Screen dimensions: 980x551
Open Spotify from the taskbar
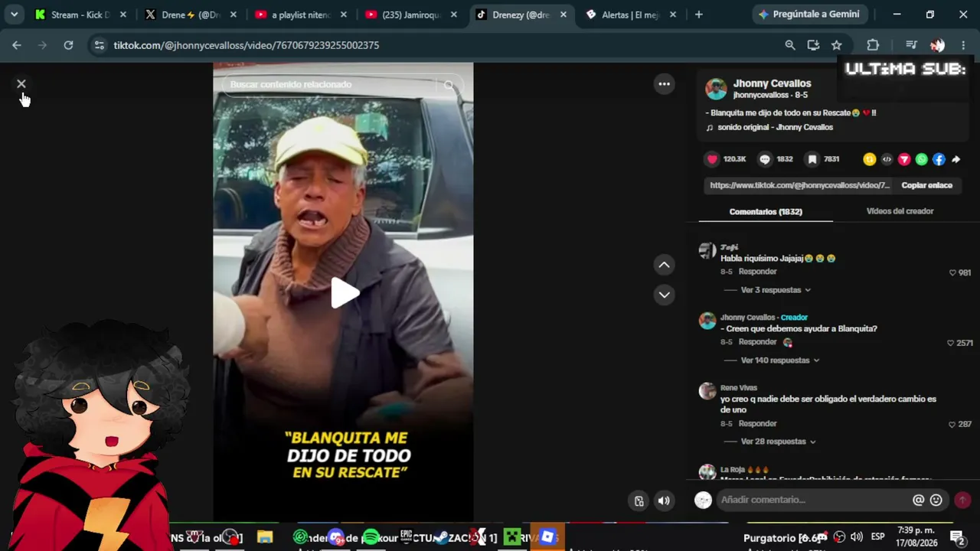371,537
